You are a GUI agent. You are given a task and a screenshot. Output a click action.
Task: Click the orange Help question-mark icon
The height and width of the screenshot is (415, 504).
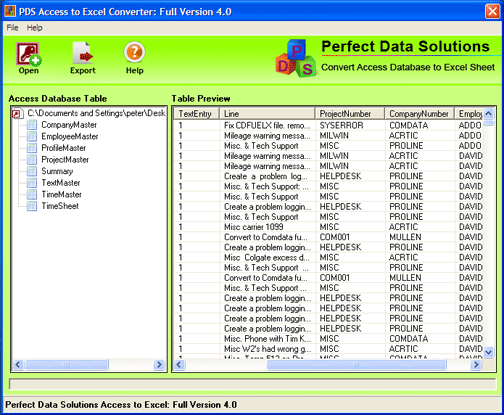click(134, 52)
